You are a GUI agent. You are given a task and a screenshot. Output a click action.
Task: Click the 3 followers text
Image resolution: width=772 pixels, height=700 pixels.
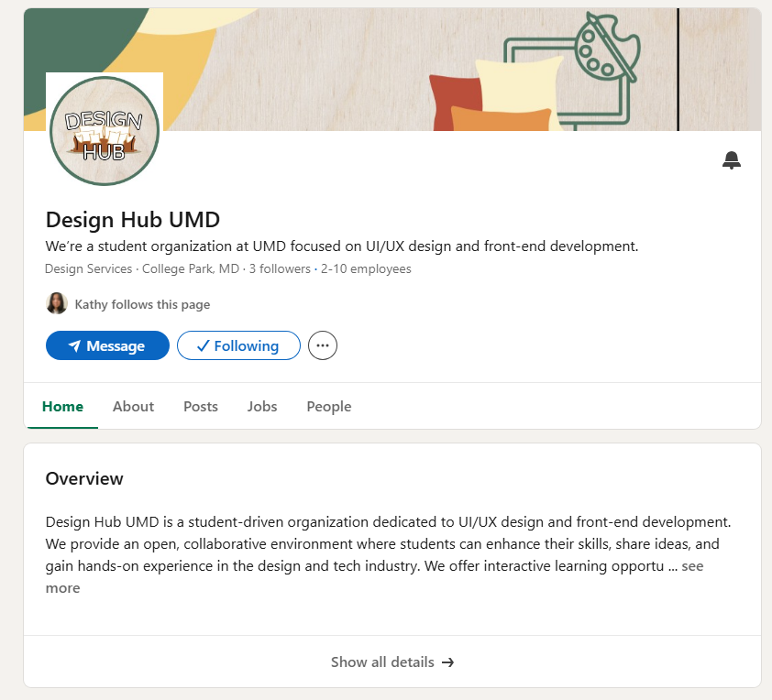coord(280,269)
